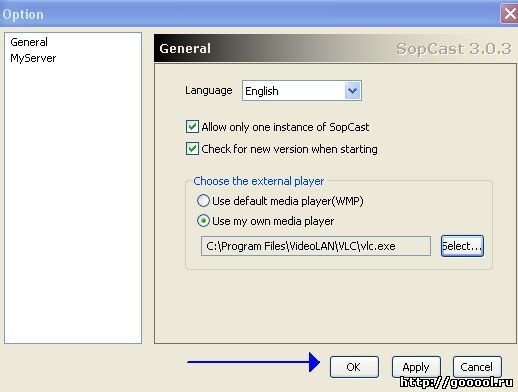Open the Language dropdown arrow
The width and height of the screenshot is (518, 392).
pos(353,91)
